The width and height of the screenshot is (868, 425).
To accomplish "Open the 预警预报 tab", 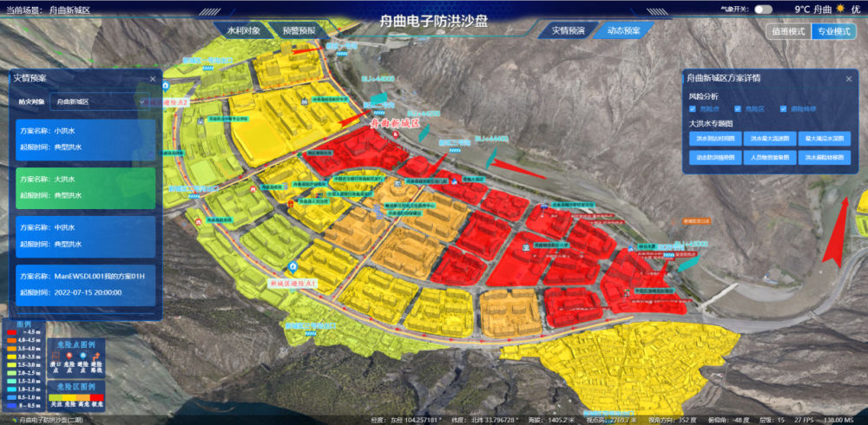I will [x=299, y=30].
